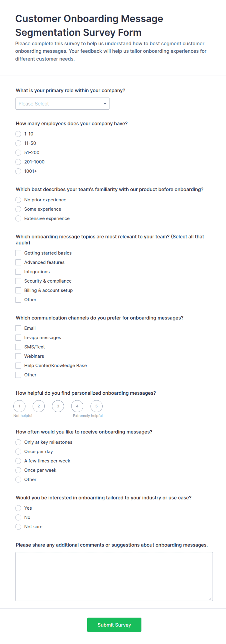
Task: Enable Security & compliance checkbox
Action: [18, 281]
